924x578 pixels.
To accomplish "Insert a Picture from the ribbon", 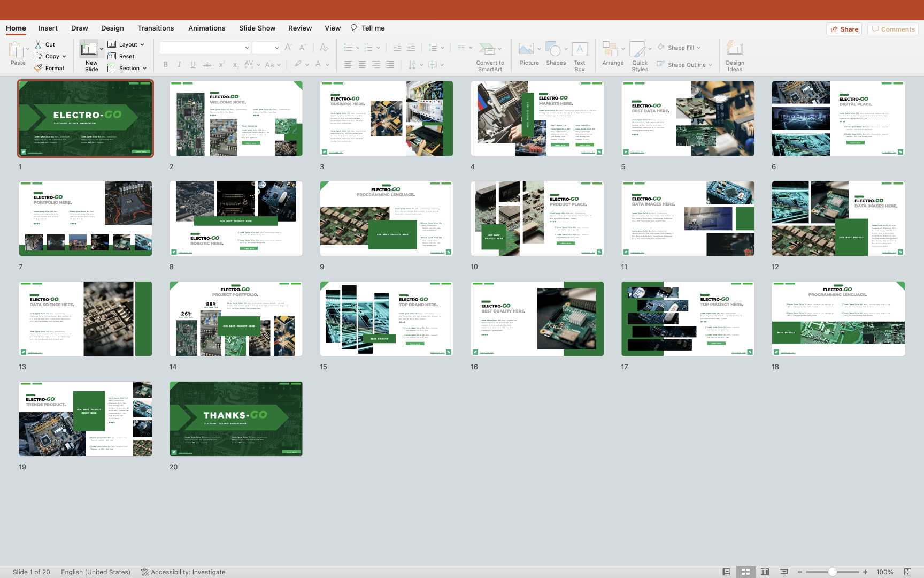I will pos(526,50).
